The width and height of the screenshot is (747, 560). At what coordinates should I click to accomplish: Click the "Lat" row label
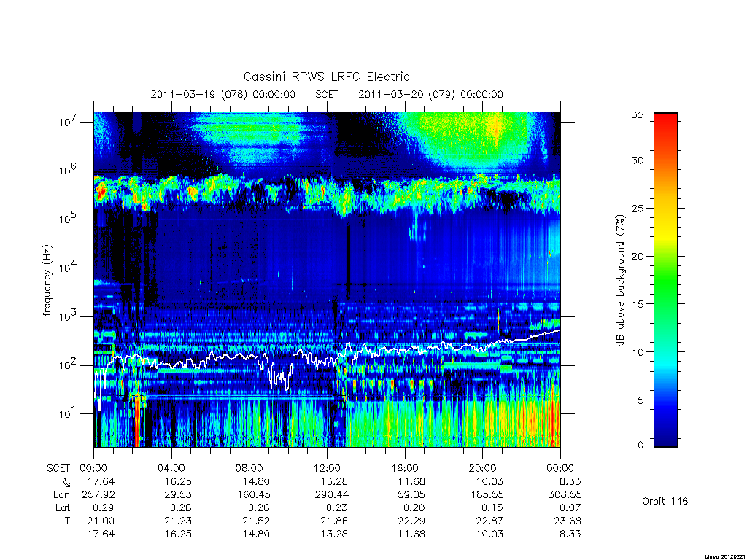pyautogui.click(x=63, y=507)
